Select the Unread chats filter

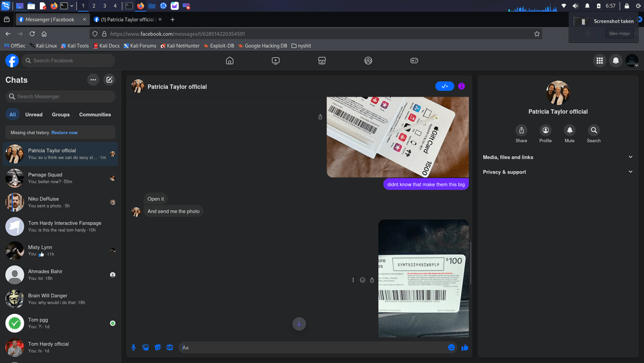(33, 114)
